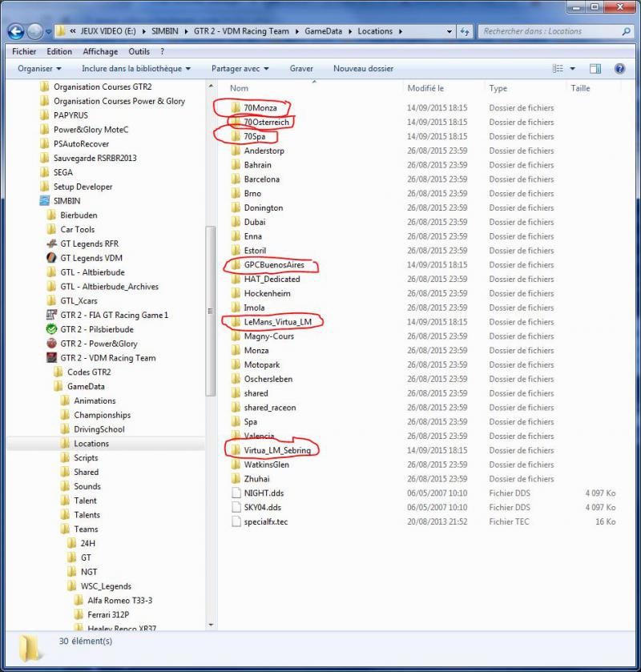
Task: Open the Edition menu
Action: pos(59,51)
